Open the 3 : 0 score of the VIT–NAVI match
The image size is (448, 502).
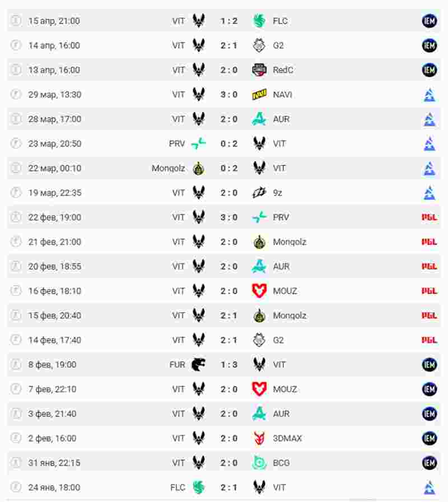point(228,95)
